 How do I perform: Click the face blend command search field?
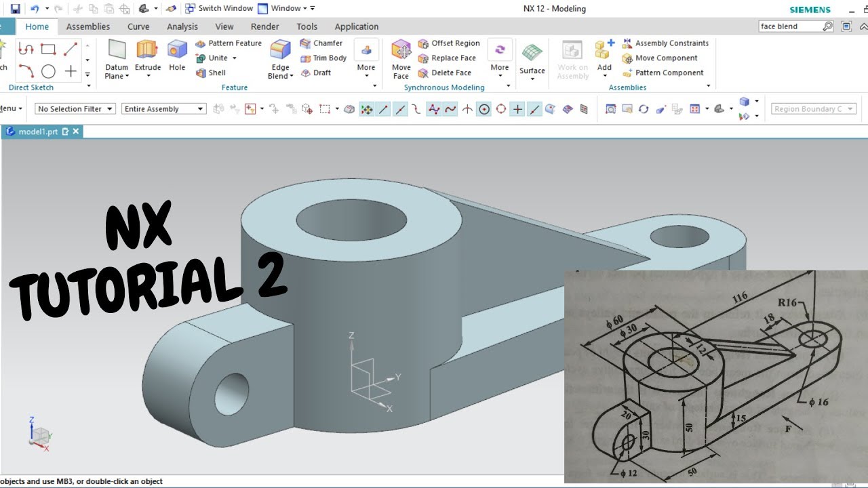click(x=790, y=26)
